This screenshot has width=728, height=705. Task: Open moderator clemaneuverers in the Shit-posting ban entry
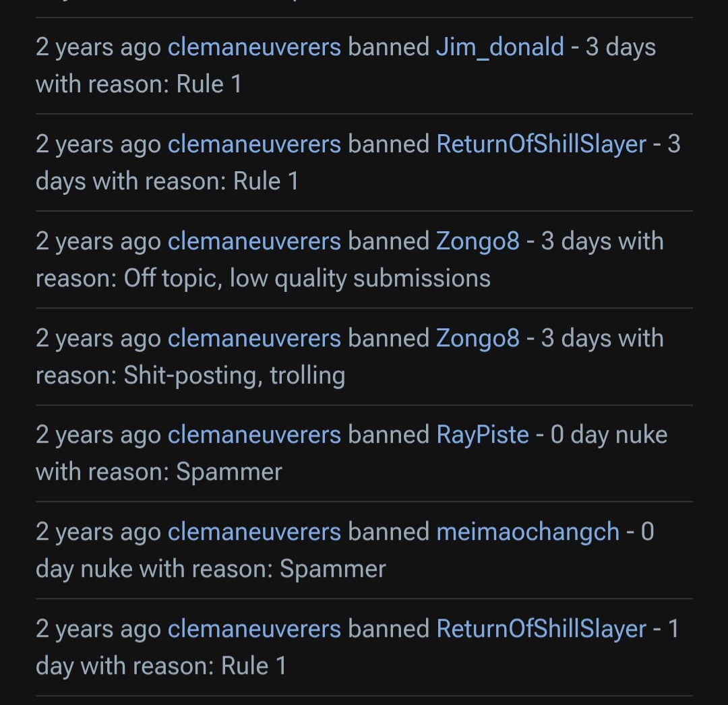point(254,338)
